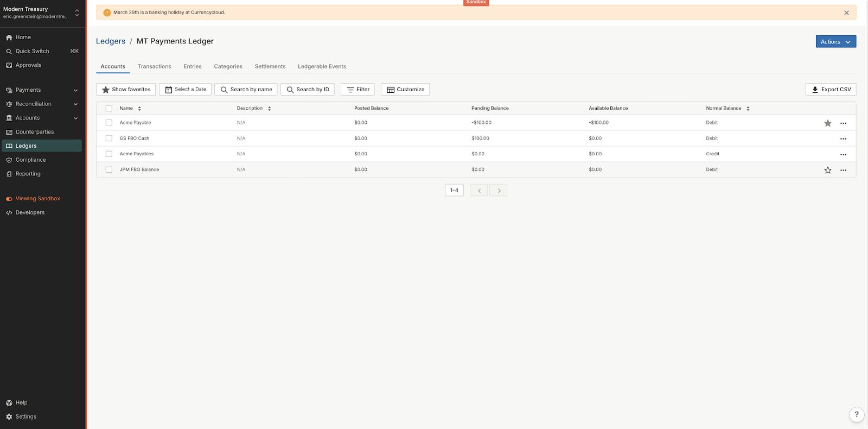Open the help question mark bubble
The image size is (868, 429).
pos(856,414)
